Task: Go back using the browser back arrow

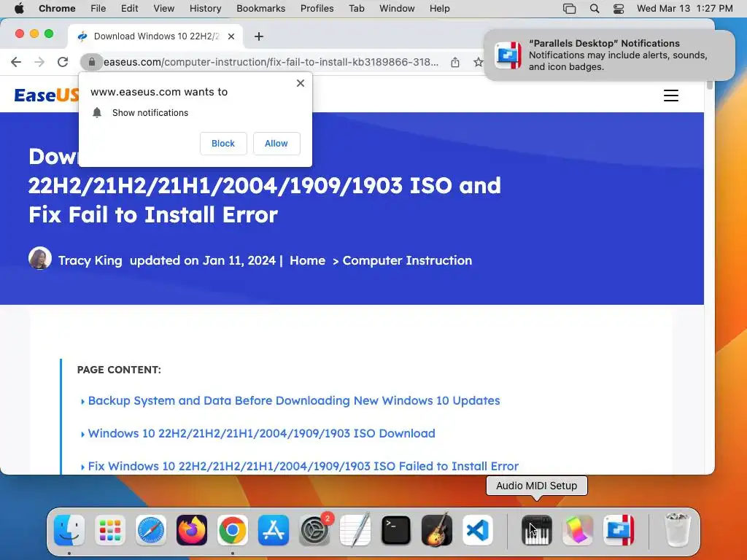Action: pyautogui.click(x=16, y=62)
